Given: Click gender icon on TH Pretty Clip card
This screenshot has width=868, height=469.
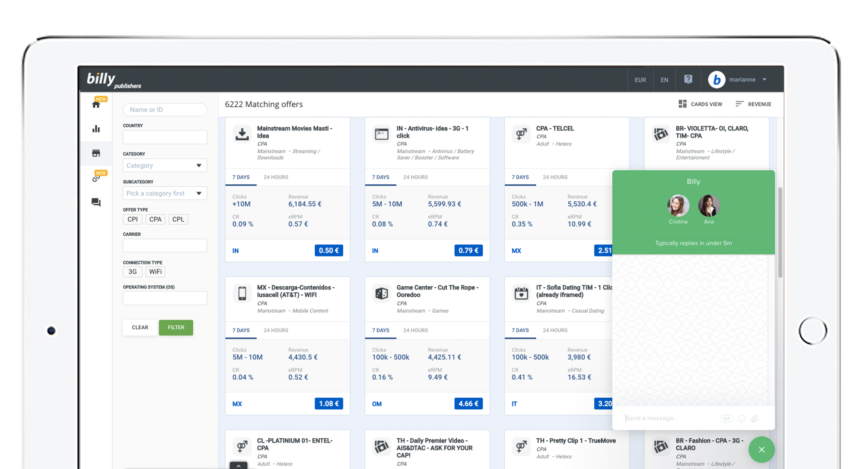Looking at the screenshot, I should tap(521, 446).
